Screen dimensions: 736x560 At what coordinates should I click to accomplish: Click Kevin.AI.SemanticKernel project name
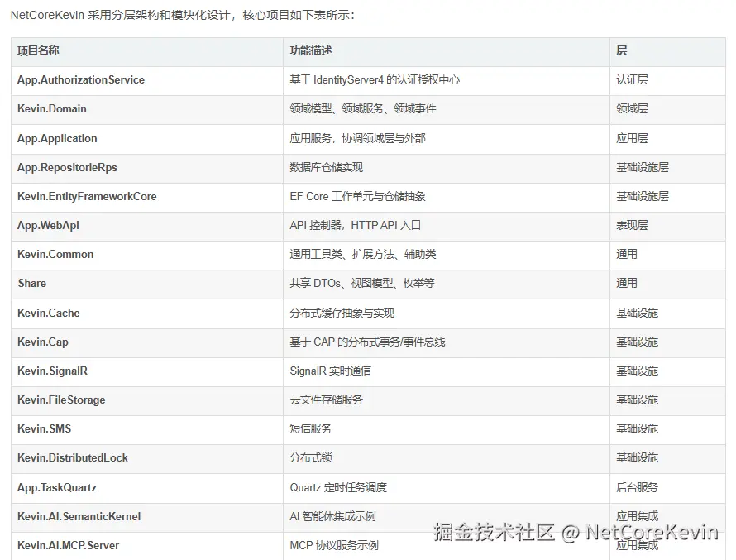pos(79,516)
